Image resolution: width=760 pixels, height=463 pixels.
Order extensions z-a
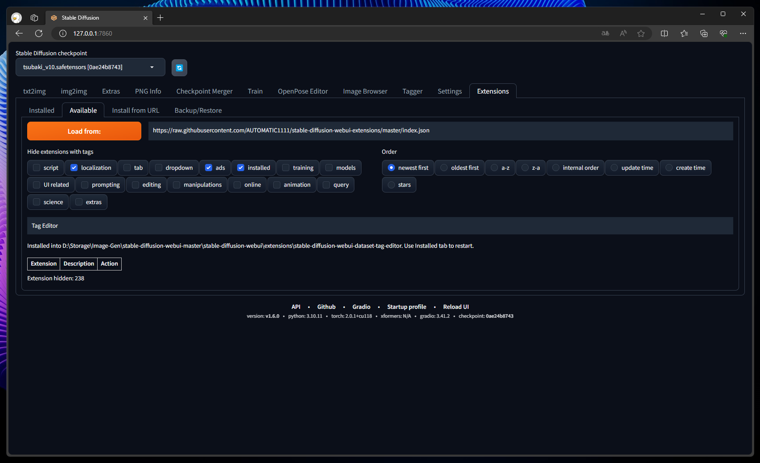[525, 168]
